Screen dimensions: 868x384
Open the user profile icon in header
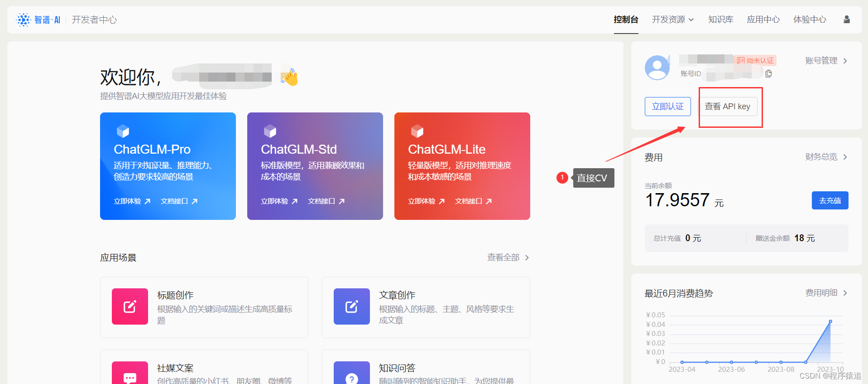[846, 19]
